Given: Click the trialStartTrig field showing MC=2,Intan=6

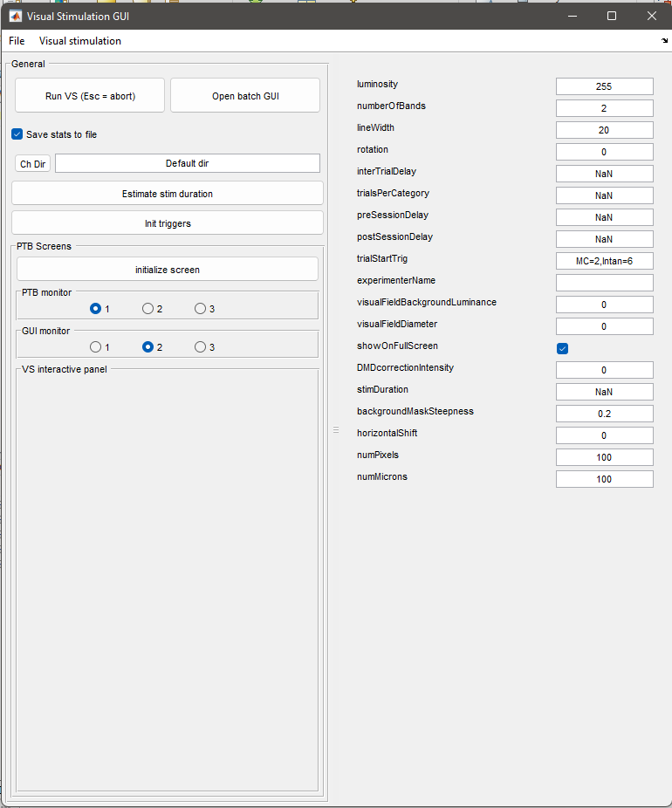Looking at the screenshot, I should point(605,261).
